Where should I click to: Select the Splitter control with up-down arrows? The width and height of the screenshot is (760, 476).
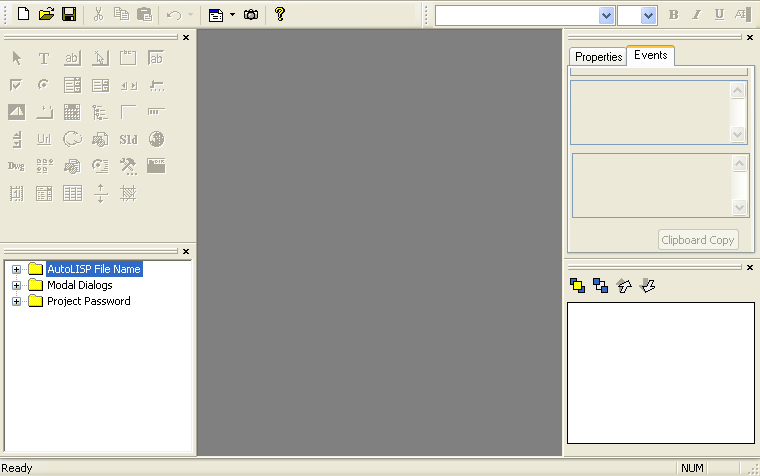tap(100, 193)
